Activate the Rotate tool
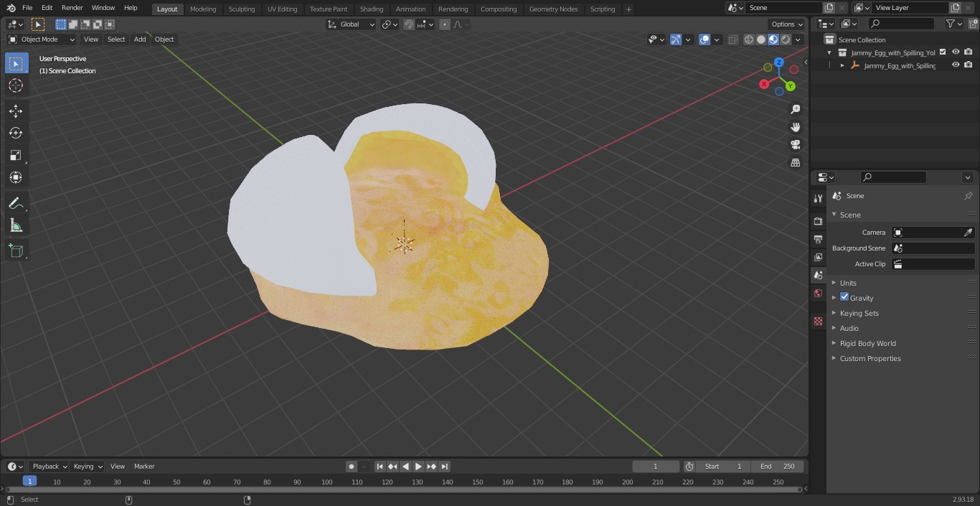The height and width of the screenshot is (506, 980). (16, 133)
